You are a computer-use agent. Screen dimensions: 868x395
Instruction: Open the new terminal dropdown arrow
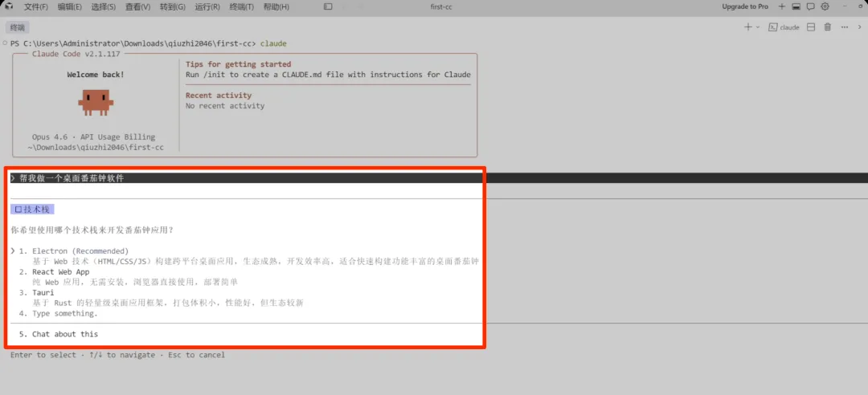pos(757,26)
